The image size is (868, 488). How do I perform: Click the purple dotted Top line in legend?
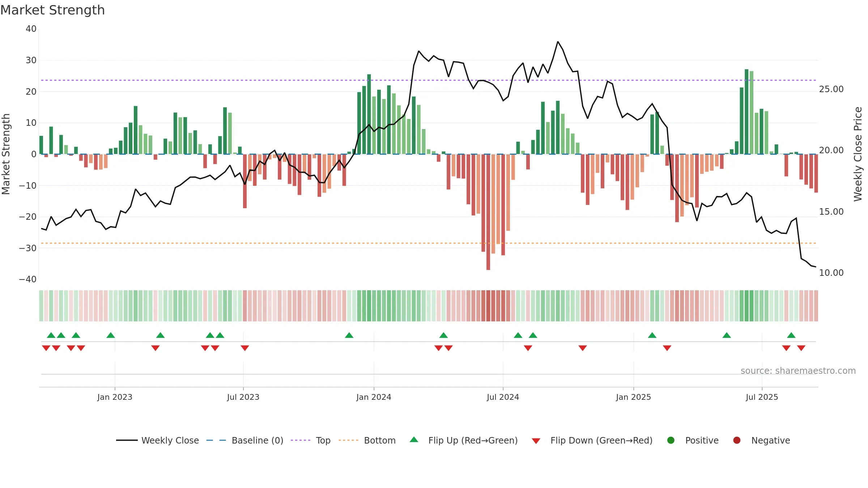[x=301, y=440]
